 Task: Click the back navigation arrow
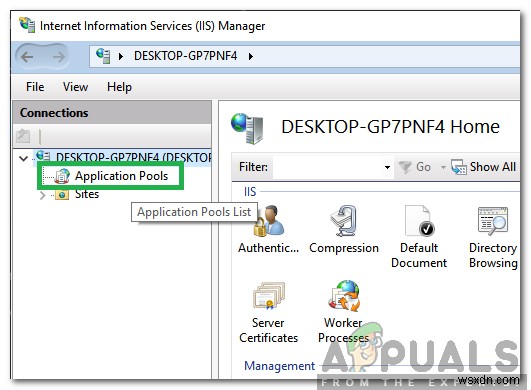tap(27, 57)
